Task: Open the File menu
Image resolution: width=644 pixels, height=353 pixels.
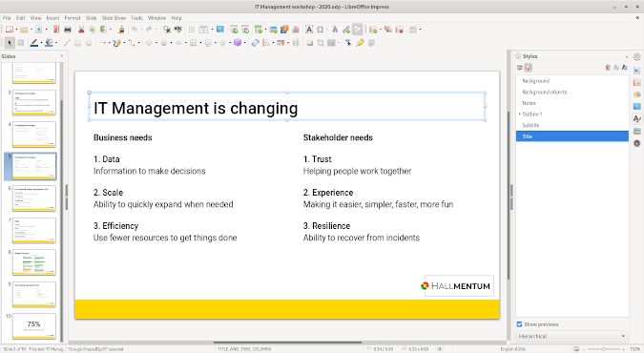Action: (7, 18)
